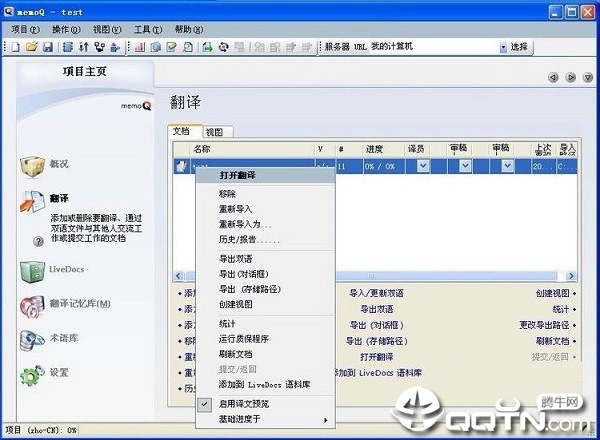Choose 历史/报告 from context menu
The height and width of the screenshot is (440, 600).
click(265, 240)
